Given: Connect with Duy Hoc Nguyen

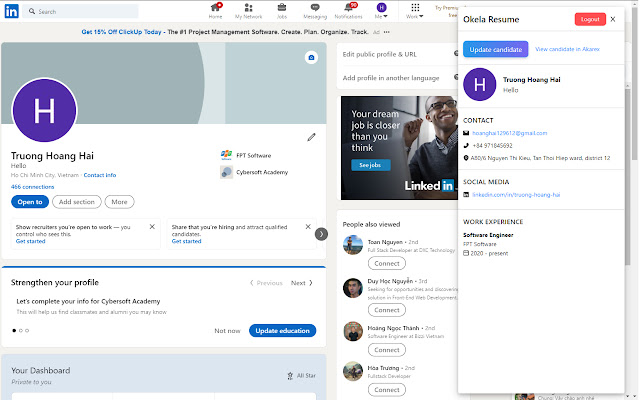Looking at the screenshot, I should pyautogui.click(x=387, y=310).
